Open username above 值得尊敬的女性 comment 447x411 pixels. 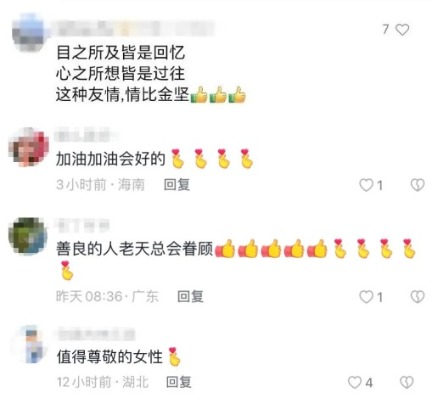[x=96, y=334]
